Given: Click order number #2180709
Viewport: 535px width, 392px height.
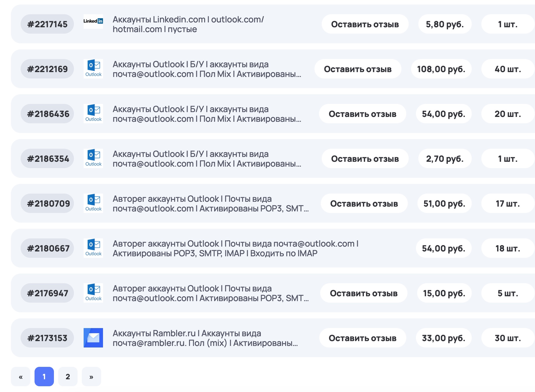Looking at the screenshot, I should tap(47, 203).
